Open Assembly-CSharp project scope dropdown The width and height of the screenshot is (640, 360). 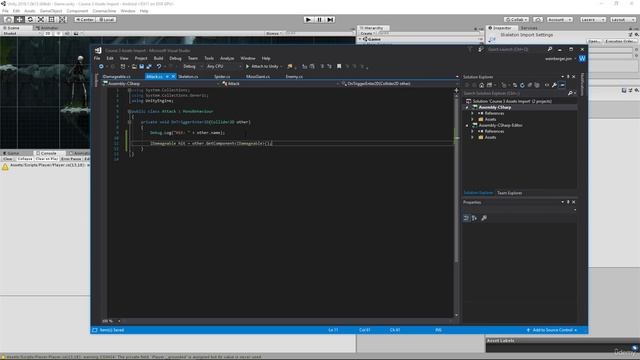coord(161,84)
